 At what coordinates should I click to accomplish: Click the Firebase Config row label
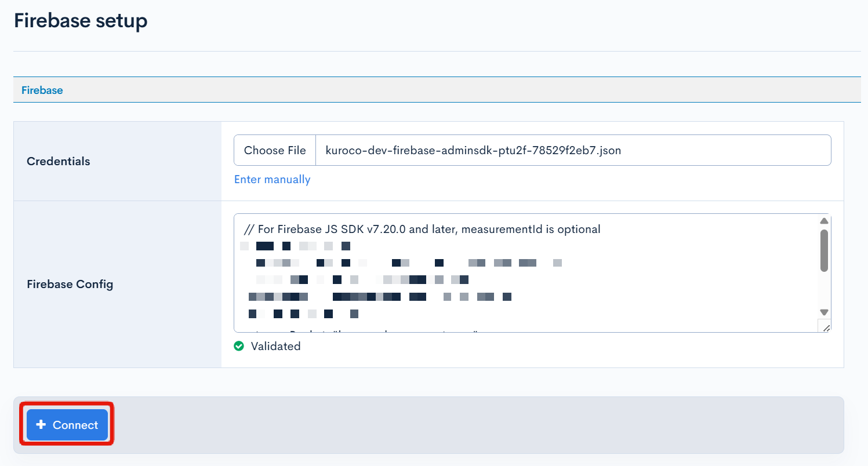click(70, 284)
